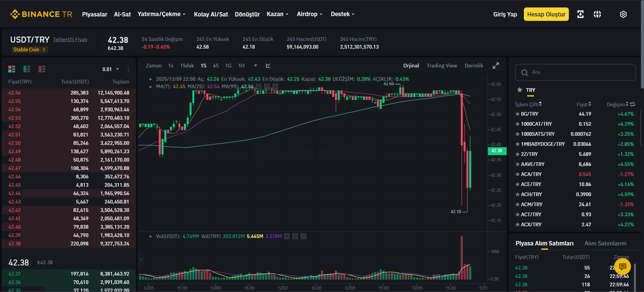
Task: Show only buy orders in order book
Action: click(27, 69)
